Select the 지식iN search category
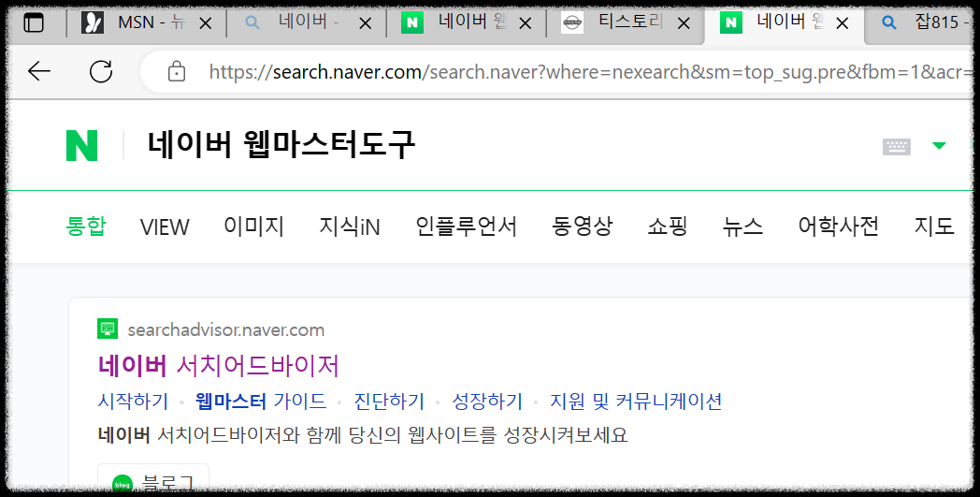This screenshot has width=980, height=497. click(x=350, y=226)
